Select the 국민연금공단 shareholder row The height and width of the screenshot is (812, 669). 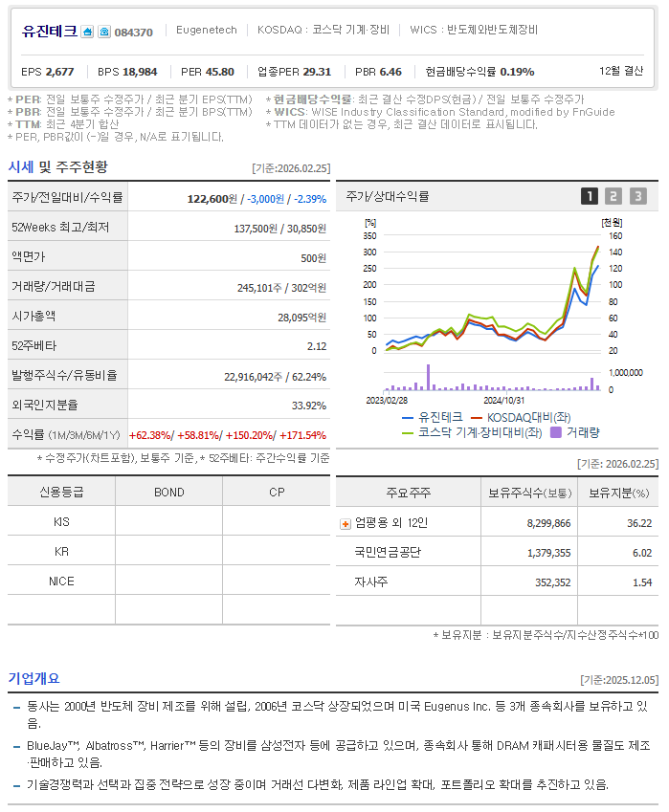(497, 552)
